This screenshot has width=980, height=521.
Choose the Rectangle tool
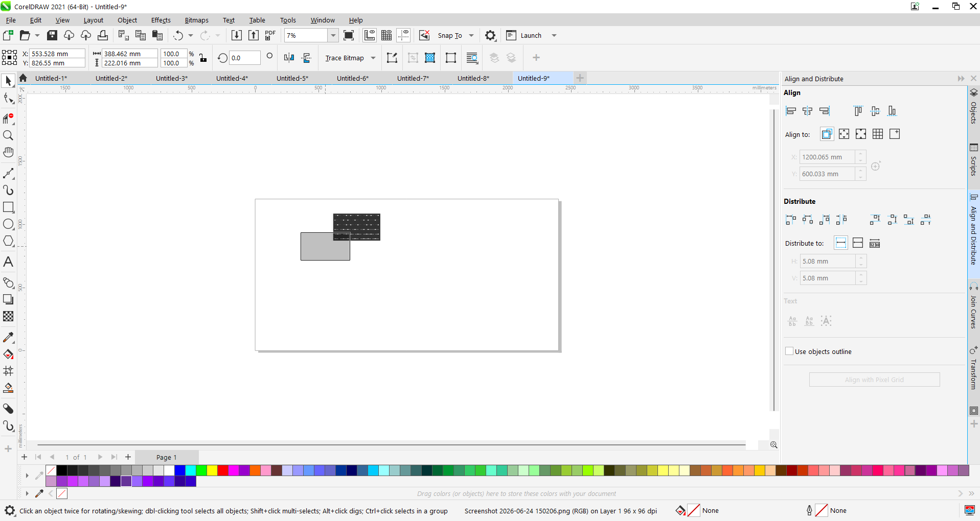[8, 207]
